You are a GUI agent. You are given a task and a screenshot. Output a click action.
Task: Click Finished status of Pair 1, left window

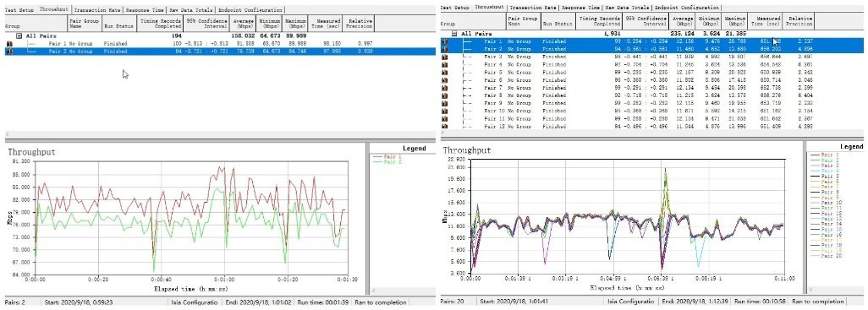[x=115, y=44]
